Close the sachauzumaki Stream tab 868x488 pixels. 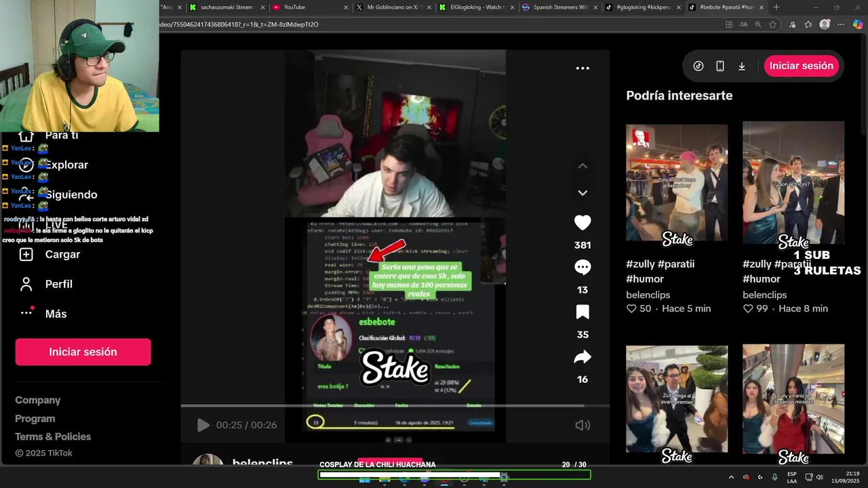coord(262,7)
